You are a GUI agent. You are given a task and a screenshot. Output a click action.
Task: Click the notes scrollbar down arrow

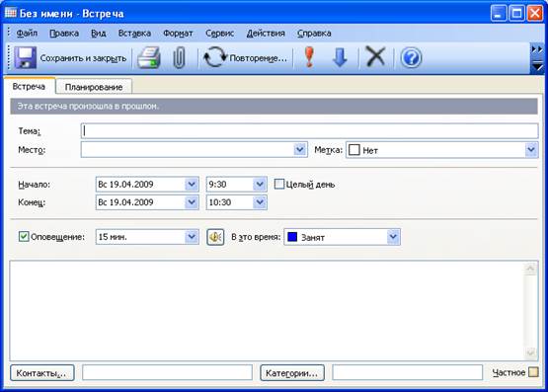530,353
